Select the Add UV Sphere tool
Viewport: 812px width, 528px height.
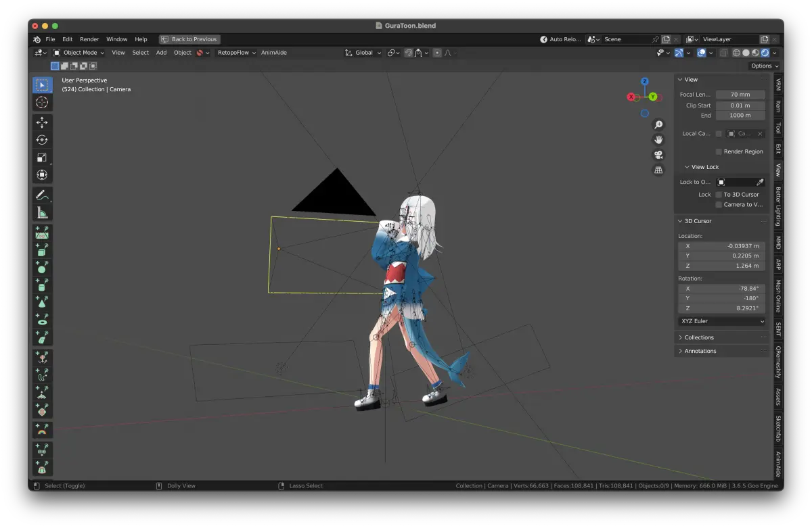tap(42, 268)
